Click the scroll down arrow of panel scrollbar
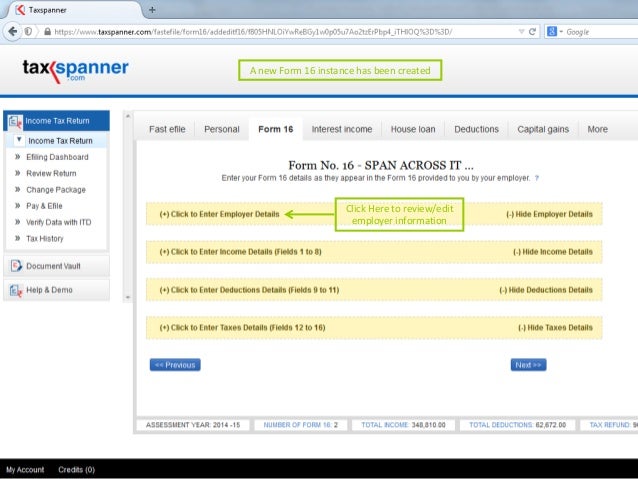Image resolution: width=638 pixels, height=479 pixels. click(128, 297)
